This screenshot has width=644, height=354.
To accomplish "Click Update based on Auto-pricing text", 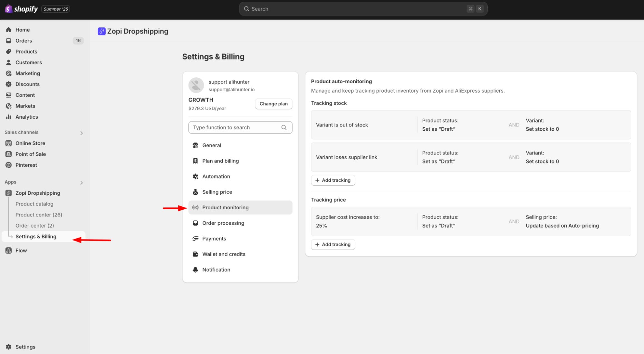I will 562,226.
